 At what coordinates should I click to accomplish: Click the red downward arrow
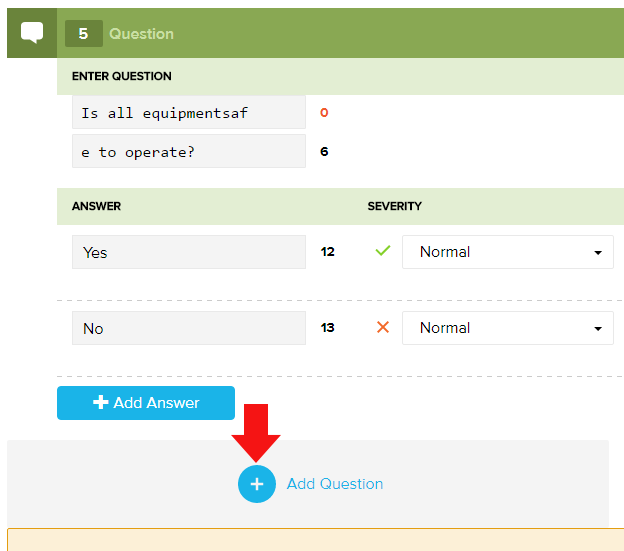[256, 432]
